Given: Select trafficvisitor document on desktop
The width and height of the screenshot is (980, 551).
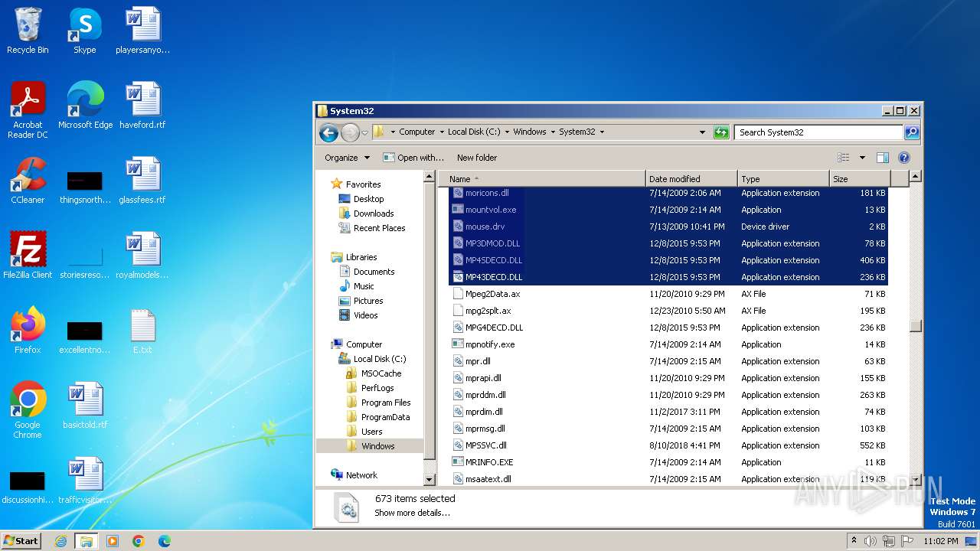Looking at the screenshot, I should coord(85,481).
